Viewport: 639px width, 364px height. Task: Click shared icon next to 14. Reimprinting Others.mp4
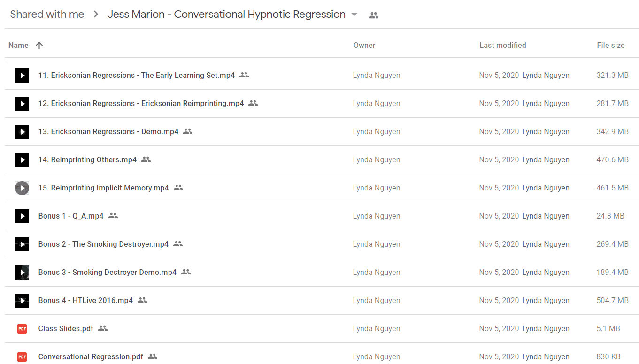(146, 159)
